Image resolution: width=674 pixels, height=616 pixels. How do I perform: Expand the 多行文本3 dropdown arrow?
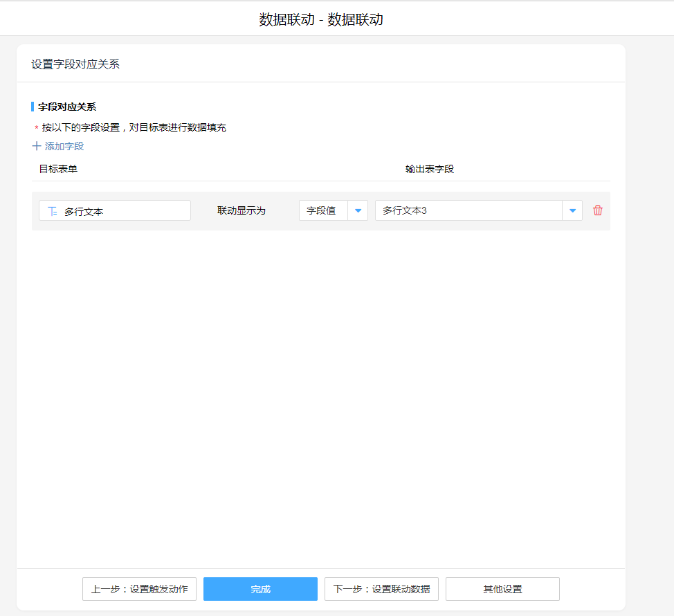pyautogui.click(x=572, y=210)
